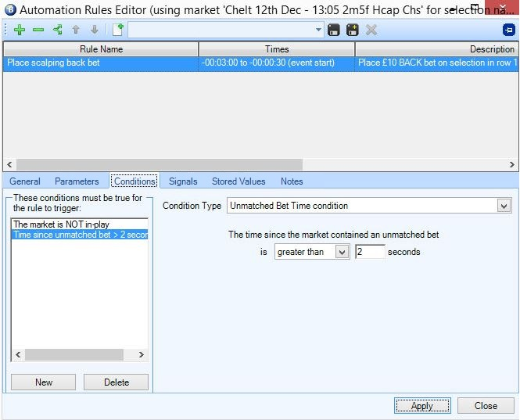Click the green share/branch rule icon
This screenshot has width=520, height=420.
click(57, 30)
